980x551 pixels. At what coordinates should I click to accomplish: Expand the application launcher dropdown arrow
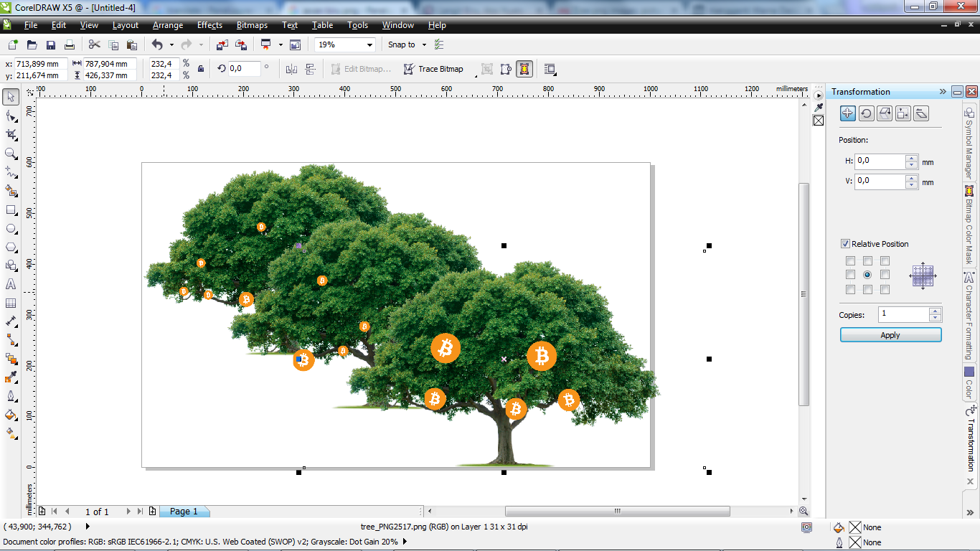(x=281, y=44)
